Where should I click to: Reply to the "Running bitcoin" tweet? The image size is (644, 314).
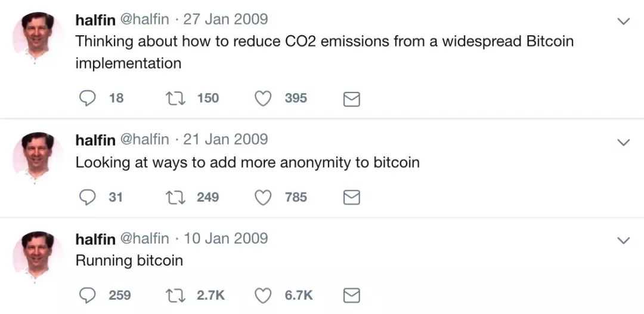[88, 295]
